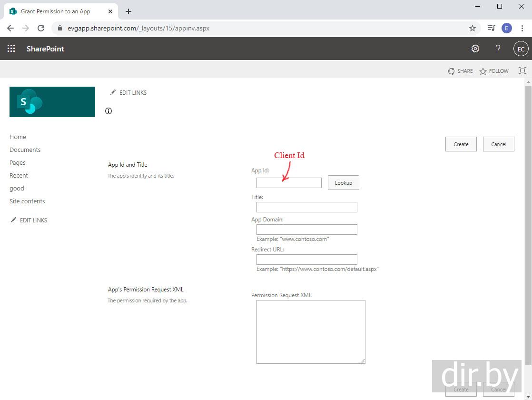Image resolution: width=532 pixels, height=400 pixels.
Task: Open Documents in the left navigation
Action: 25,150
